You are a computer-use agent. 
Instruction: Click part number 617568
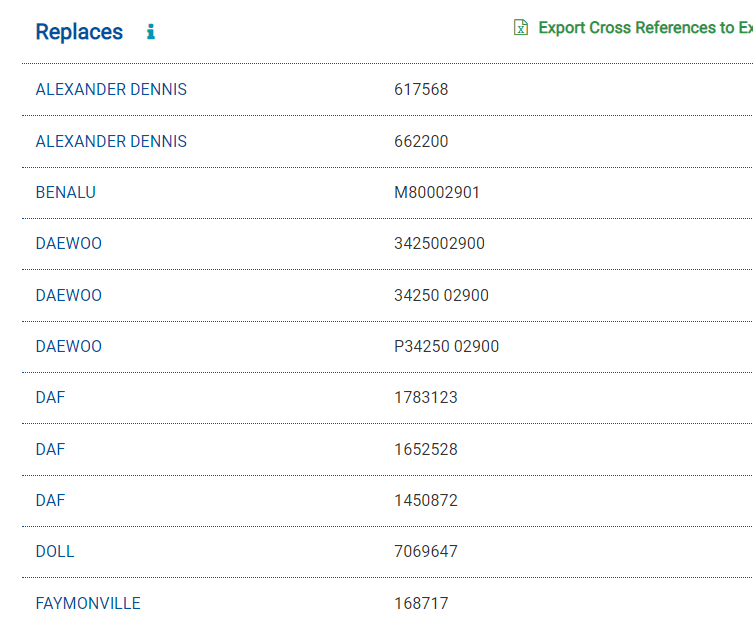(x=421, y=89)
